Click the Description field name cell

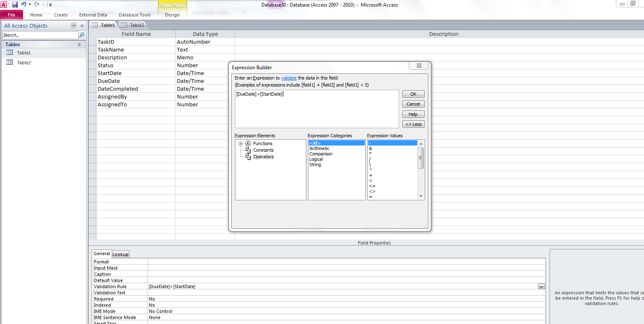[x=136, y=57]
